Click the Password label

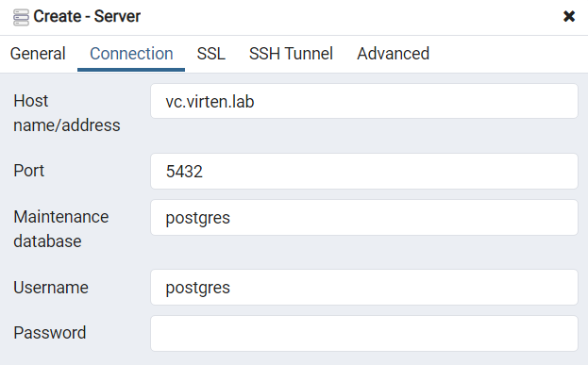click(x=50, y=333)
